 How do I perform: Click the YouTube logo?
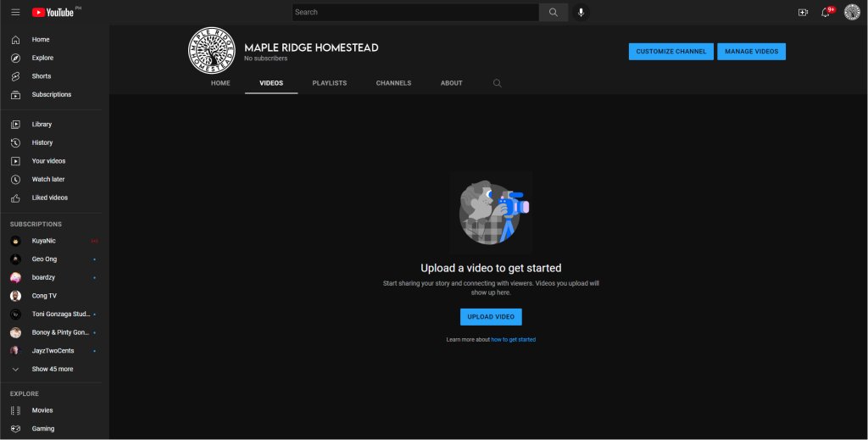(x=53, y=12)
